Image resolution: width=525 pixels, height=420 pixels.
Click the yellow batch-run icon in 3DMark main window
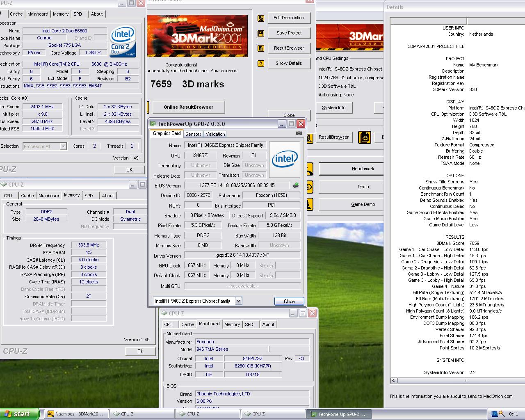(364, 137)
